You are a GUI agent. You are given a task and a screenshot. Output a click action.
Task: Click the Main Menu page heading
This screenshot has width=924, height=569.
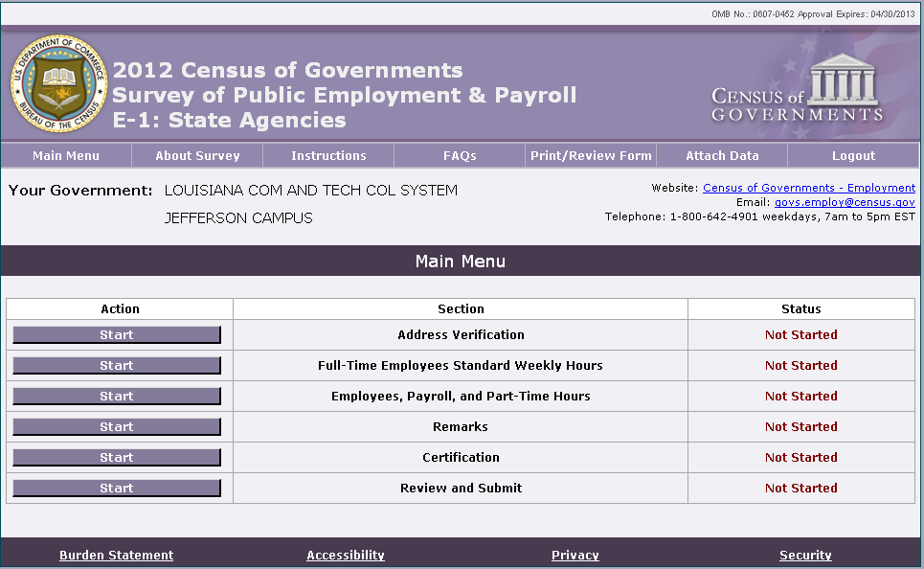point(461,262)
